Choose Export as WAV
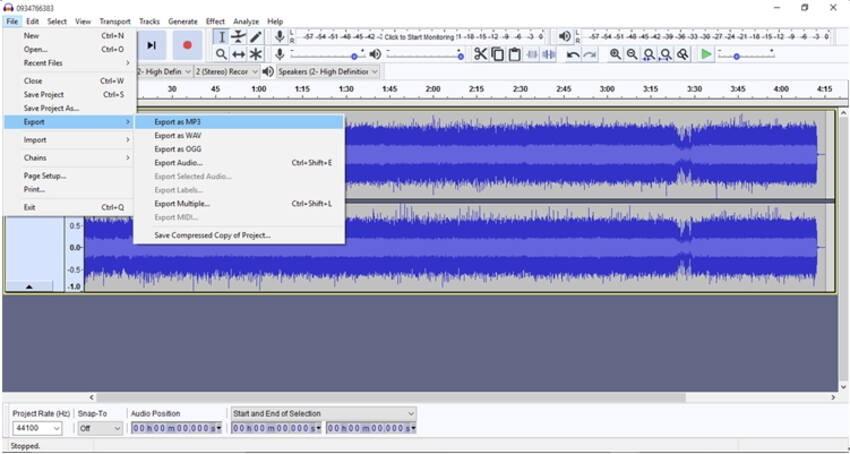850x454 pixels. point(178,135)
